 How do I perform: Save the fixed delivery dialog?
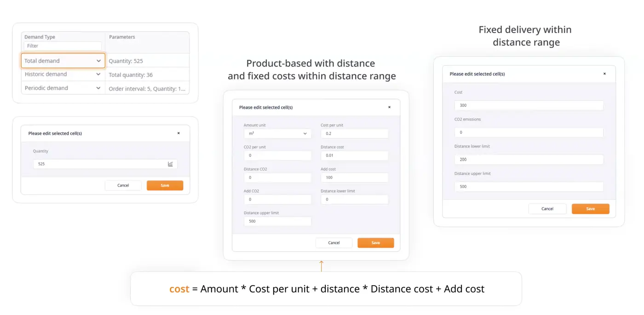tap(590, 209)
